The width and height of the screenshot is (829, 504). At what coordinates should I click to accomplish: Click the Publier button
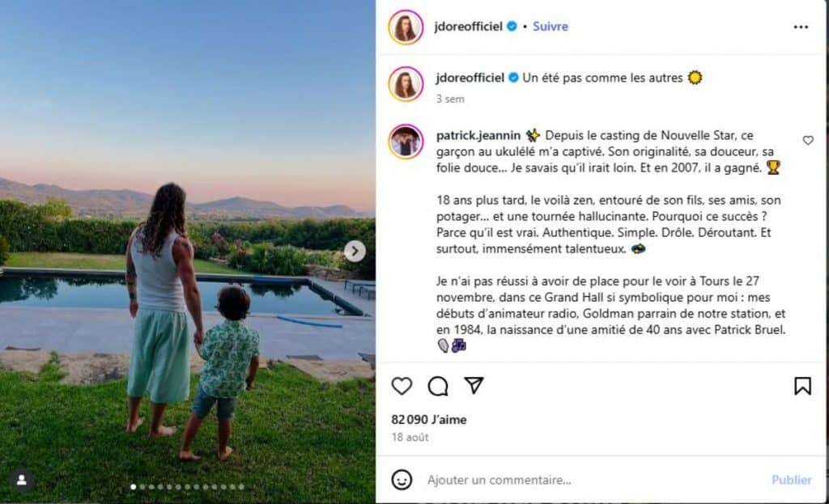[793, 479]
